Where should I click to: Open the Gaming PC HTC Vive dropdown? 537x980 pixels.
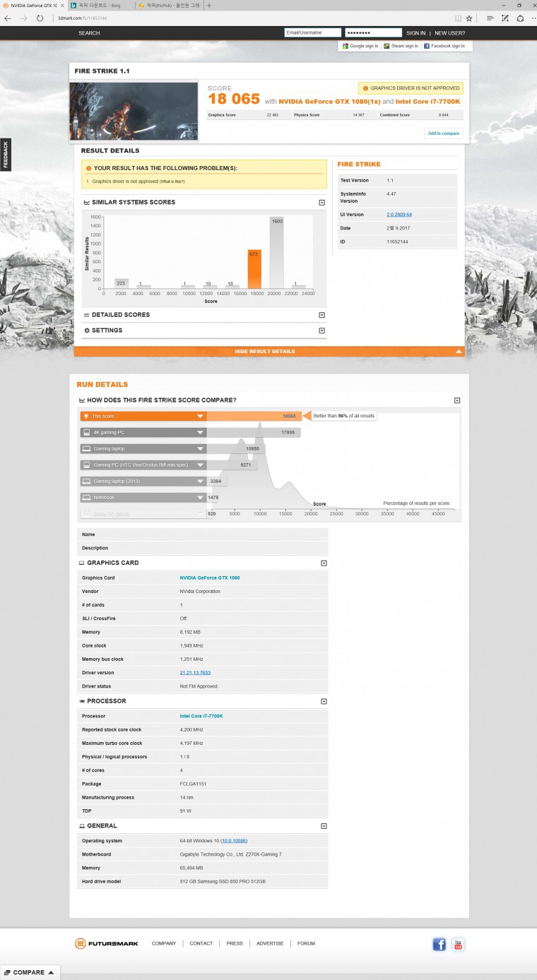pyautogui.click(x=200, y=465)
